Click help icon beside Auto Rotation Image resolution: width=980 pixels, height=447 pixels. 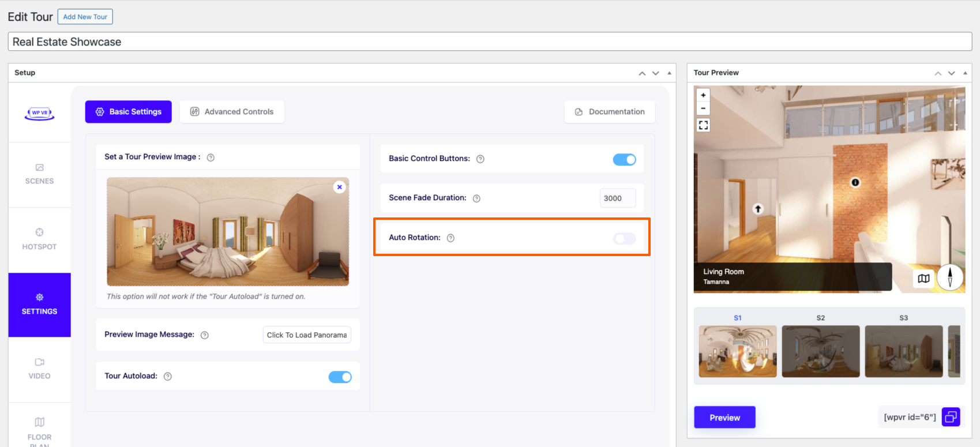pos(450,238)
